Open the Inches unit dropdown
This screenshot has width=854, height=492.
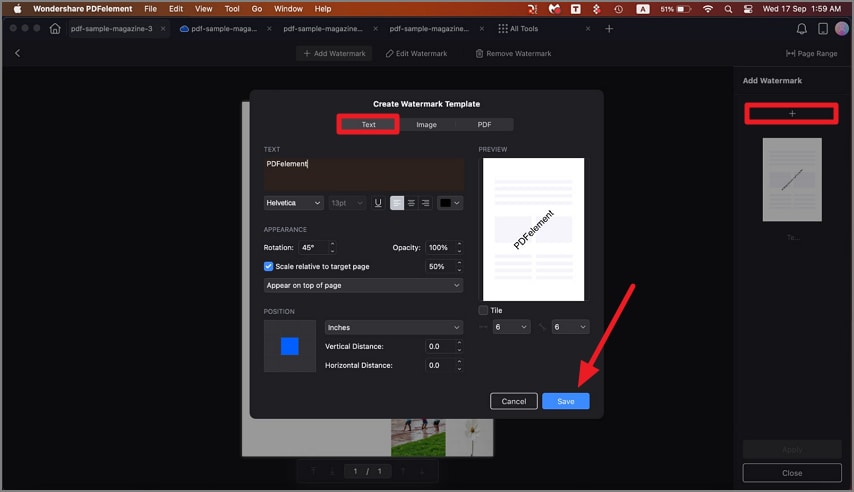394,327
